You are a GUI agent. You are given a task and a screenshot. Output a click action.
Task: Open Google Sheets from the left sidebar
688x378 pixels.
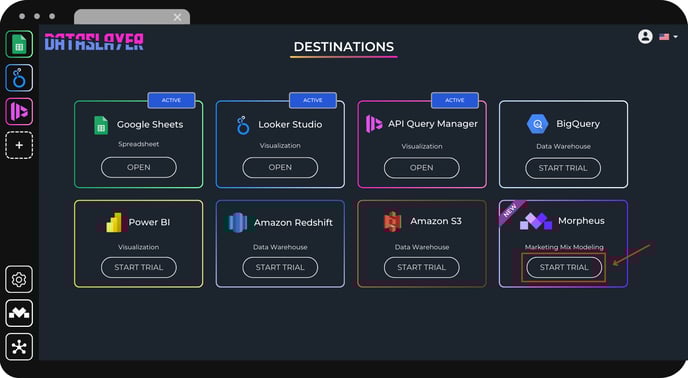tap(19, 44)
